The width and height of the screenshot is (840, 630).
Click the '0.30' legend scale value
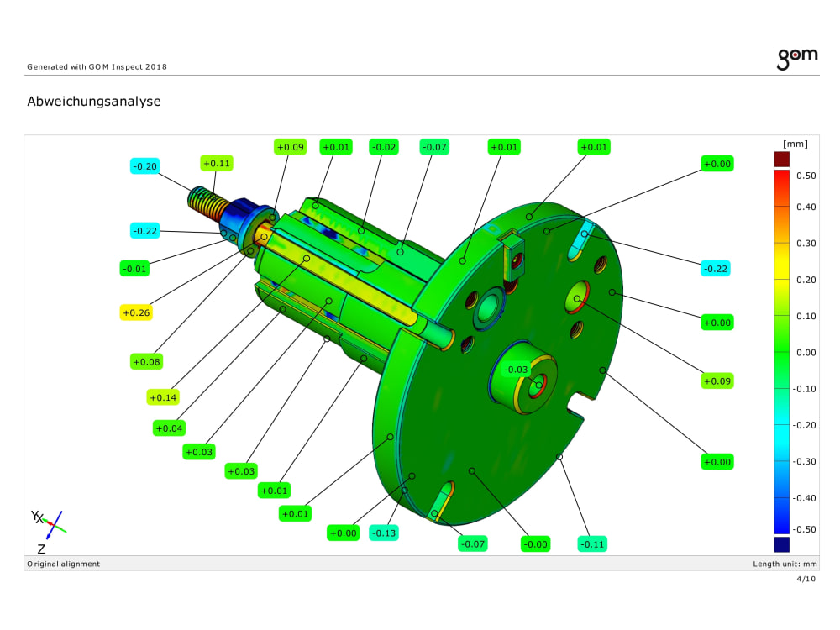pos(806,244)
